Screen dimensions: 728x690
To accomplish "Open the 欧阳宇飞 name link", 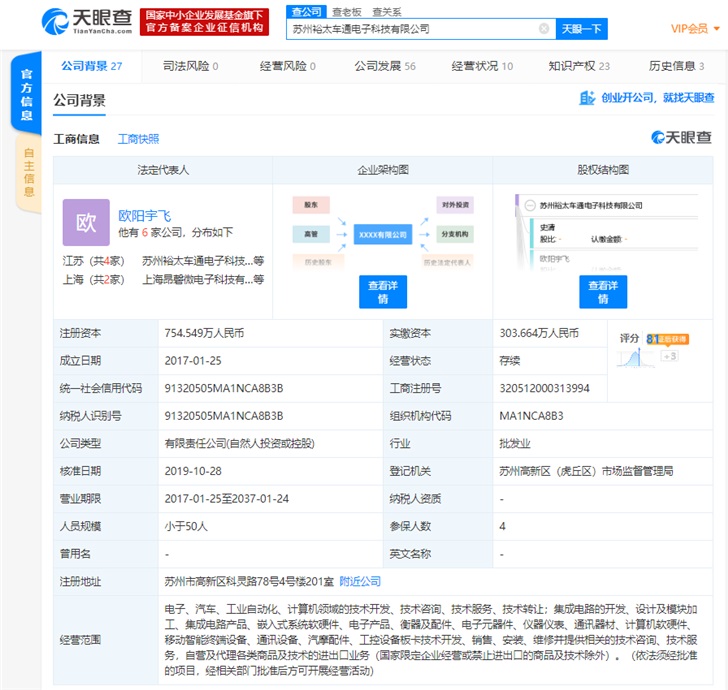I will [x=144, y=215].
